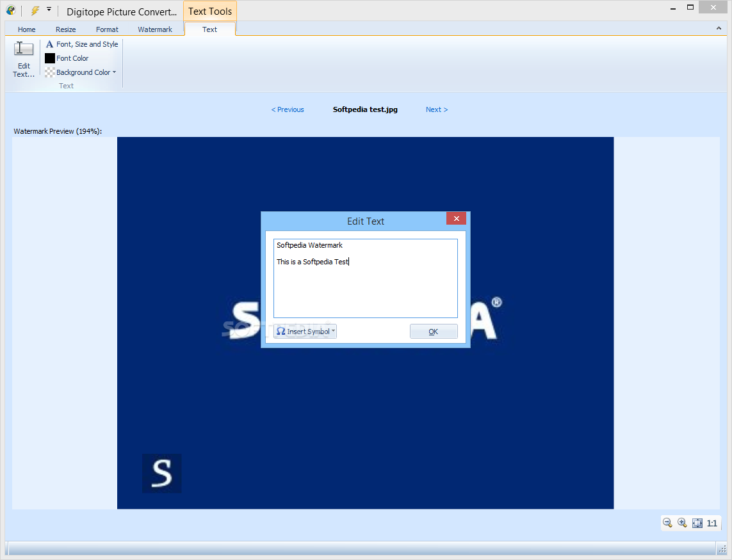Open Font, Size and Style options
732x560 pixels.
[x=82, y=44]
